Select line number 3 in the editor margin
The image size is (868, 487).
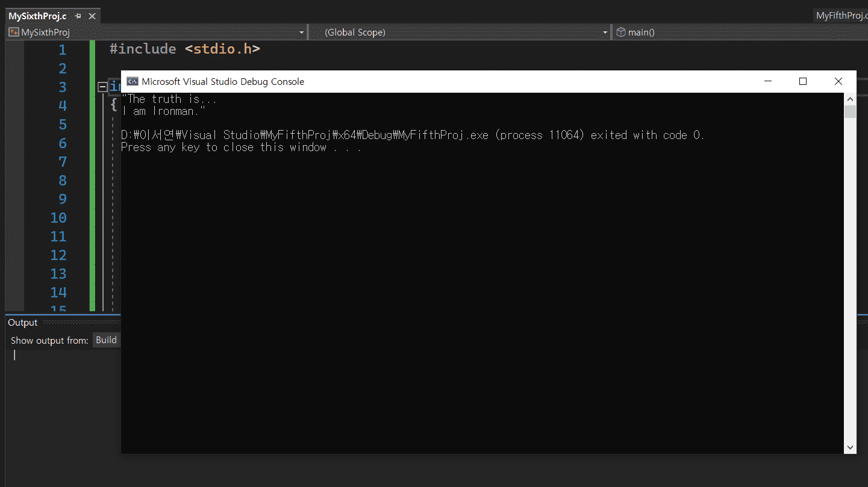tap(63, 87)
